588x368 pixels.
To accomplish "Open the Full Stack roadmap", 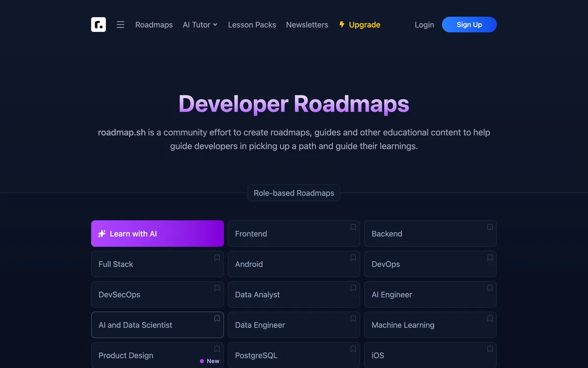I will click(x=157, y=264).
